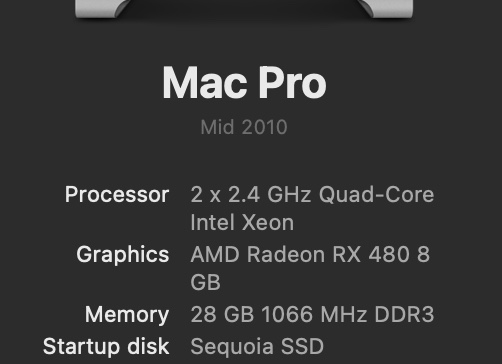The width and height of the screenshot is (502, 364).
Task: Click the Intel Xeon text line
Action: click(x=242, y=222)
